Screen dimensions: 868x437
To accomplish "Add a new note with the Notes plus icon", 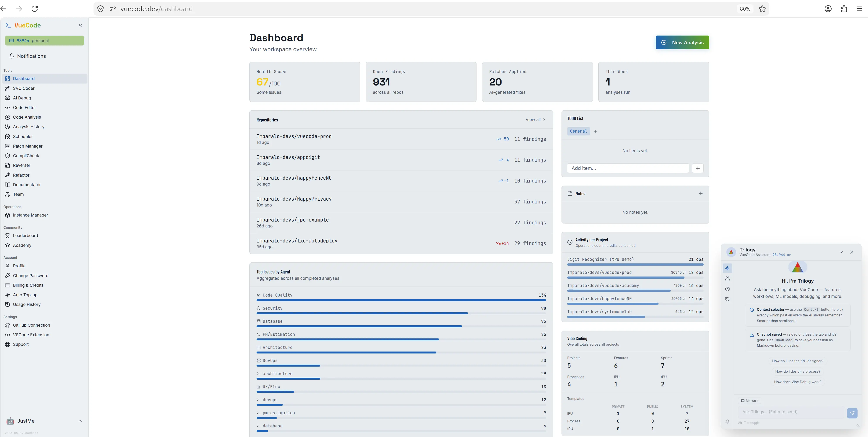I will (701, 194).
